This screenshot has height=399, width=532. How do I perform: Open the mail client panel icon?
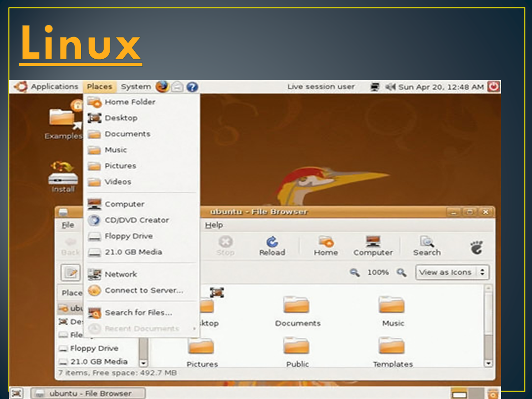click(177, 87)
